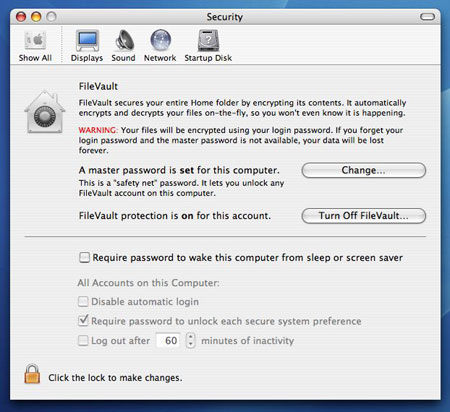Click the lock icon to make changes
450x412 pixels.
pos(32,374)
